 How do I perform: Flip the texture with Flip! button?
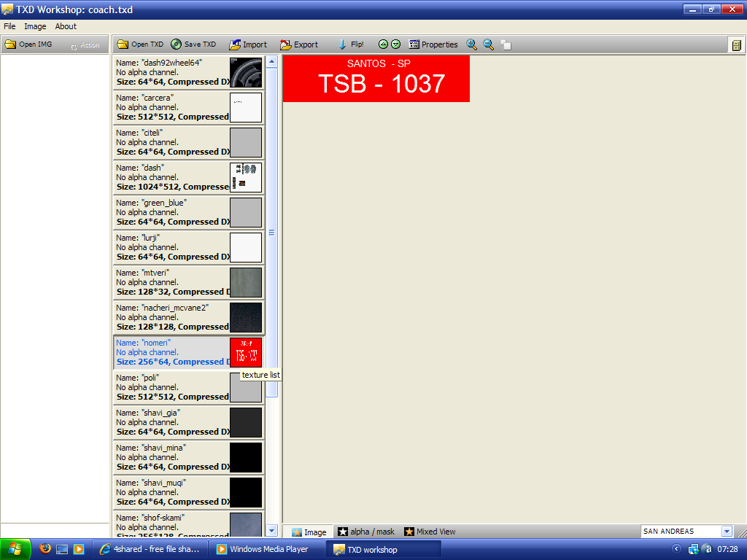click(351, 44)
